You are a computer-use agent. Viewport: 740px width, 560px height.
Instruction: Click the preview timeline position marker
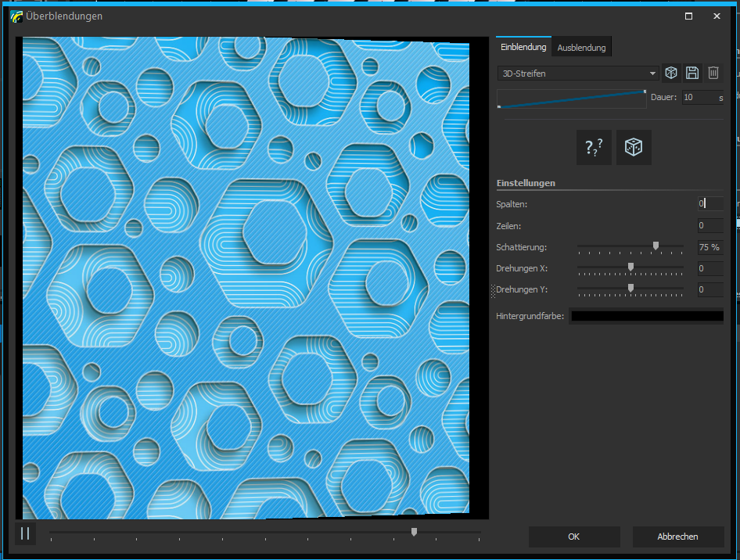click(414, 532)
